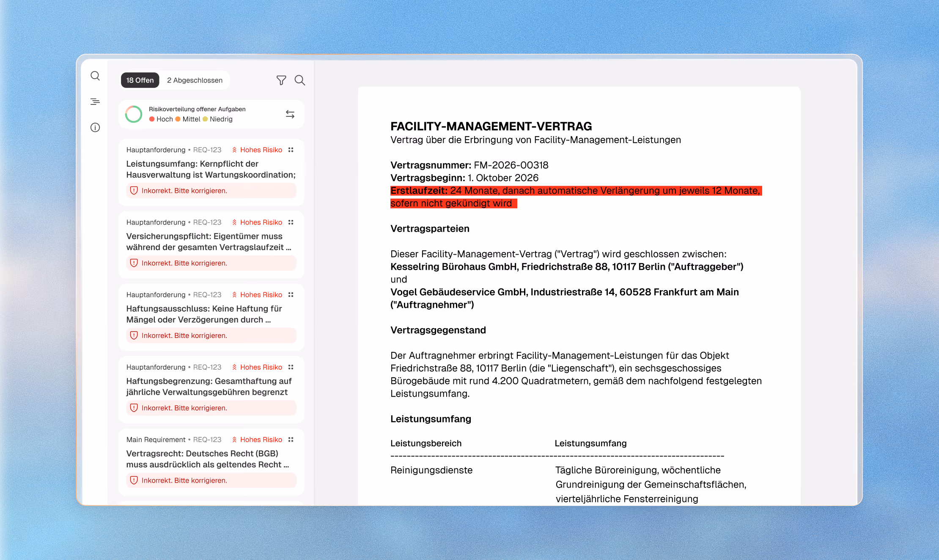939x560 pixels.
Task: Open drag handle on Haftungsbegrenzung card
Action: pos(291,367)
